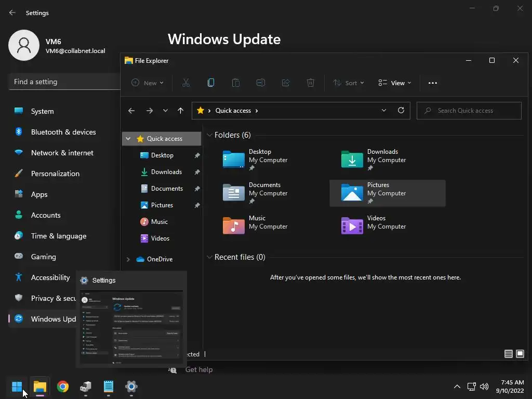Screen dimensions: 532x399
Task: Collapse the Recent files (0) group
Action: (x=210, y=257)
